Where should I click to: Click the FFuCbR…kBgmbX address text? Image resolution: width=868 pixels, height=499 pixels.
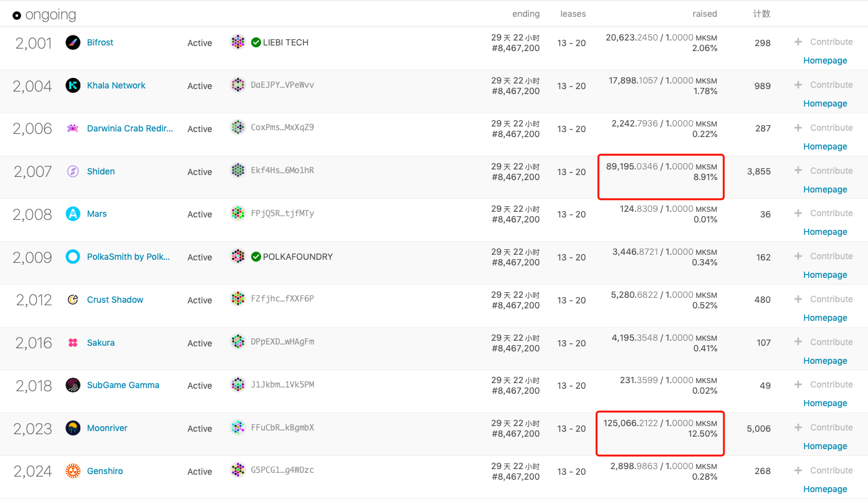coord(282,427)
